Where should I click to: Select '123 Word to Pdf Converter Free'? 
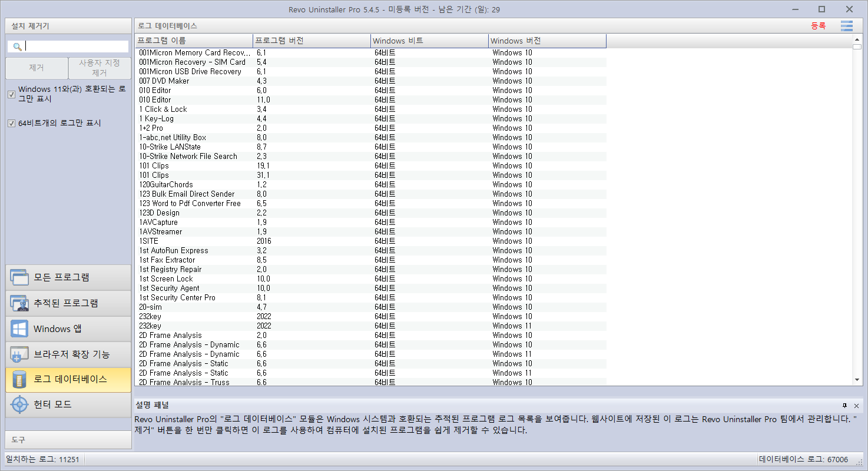[370, 204]
